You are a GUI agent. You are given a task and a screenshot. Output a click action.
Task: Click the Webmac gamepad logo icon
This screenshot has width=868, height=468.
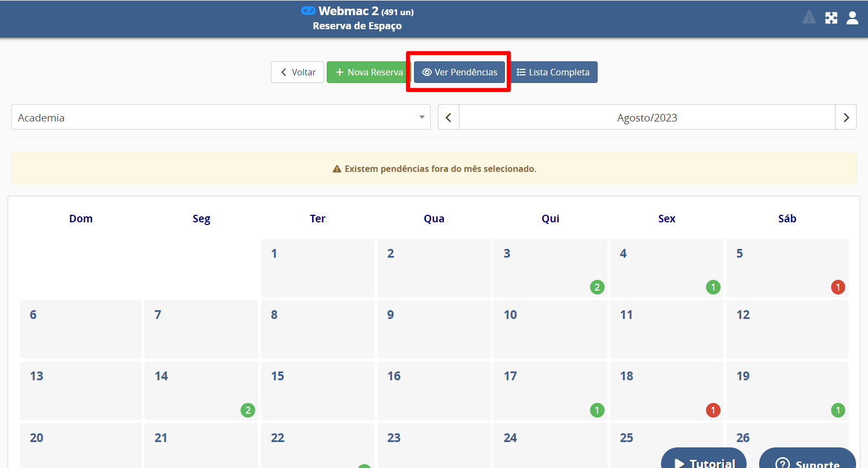click(x=308, y=11)
